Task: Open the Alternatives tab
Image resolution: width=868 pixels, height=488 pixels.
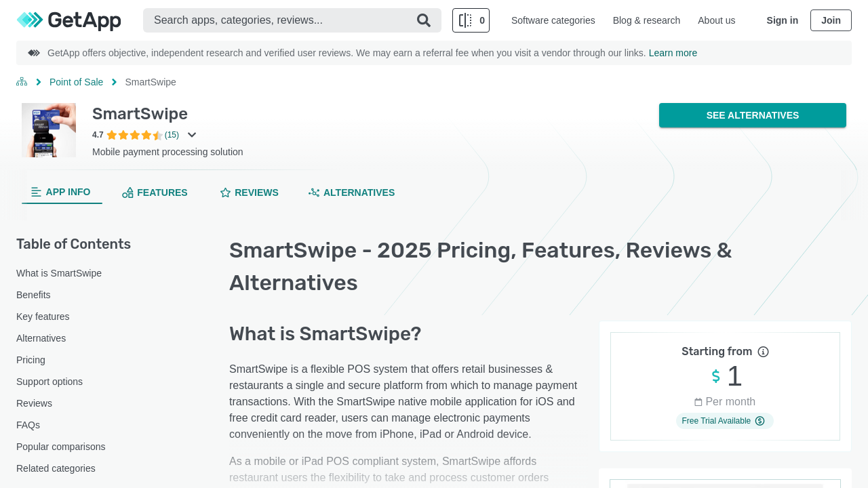Action: click(x=351, y=192)
